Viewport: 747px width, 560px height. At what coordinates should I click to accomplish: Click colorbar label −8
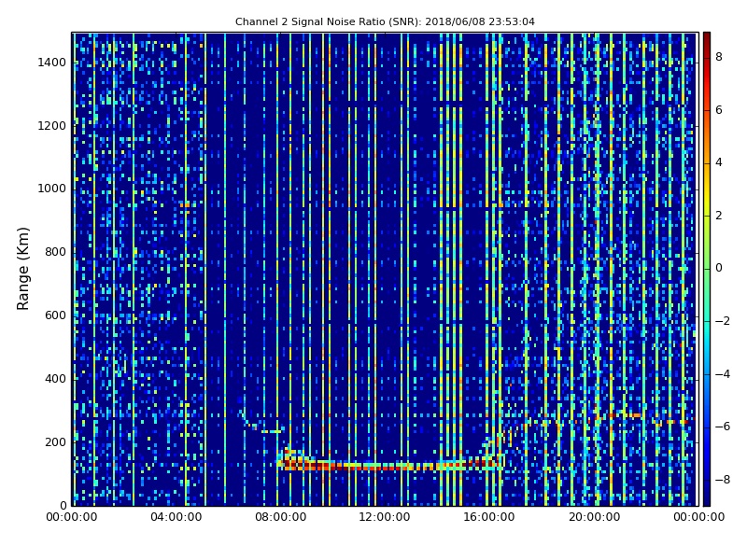[723, 480]
